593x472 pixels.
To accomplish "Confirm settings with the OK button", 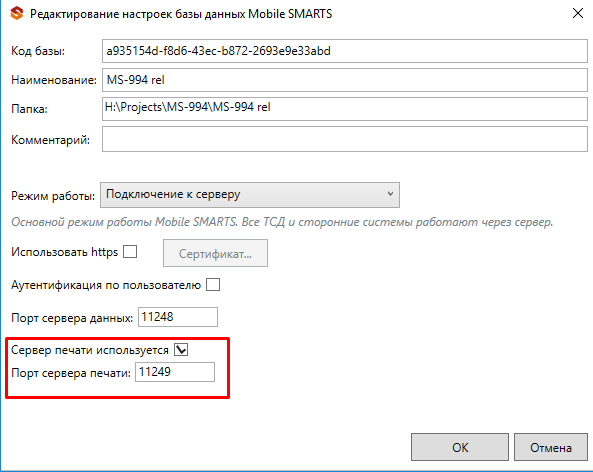I will [459, 447].
